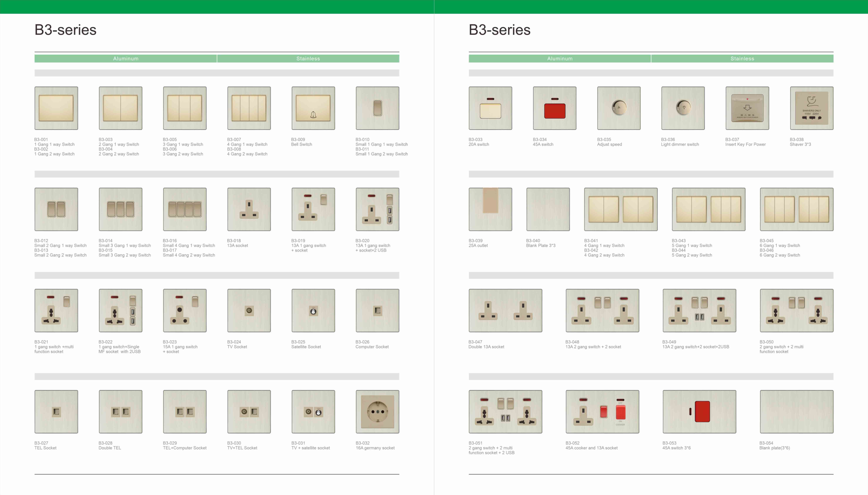Open the B3-026 Computer Socket image
Screen dimensions: 868x495
377,310
